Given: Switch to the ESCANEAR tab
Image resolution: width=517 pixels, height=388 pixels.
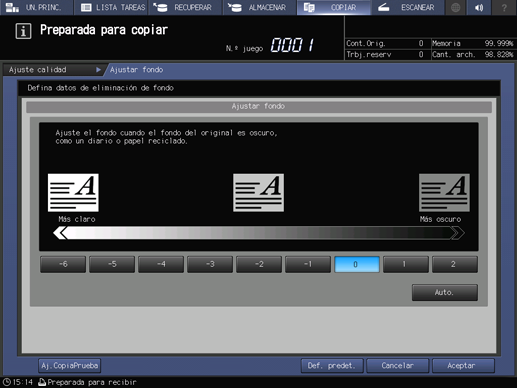Looking at the screenshot, I should point(408,7).
